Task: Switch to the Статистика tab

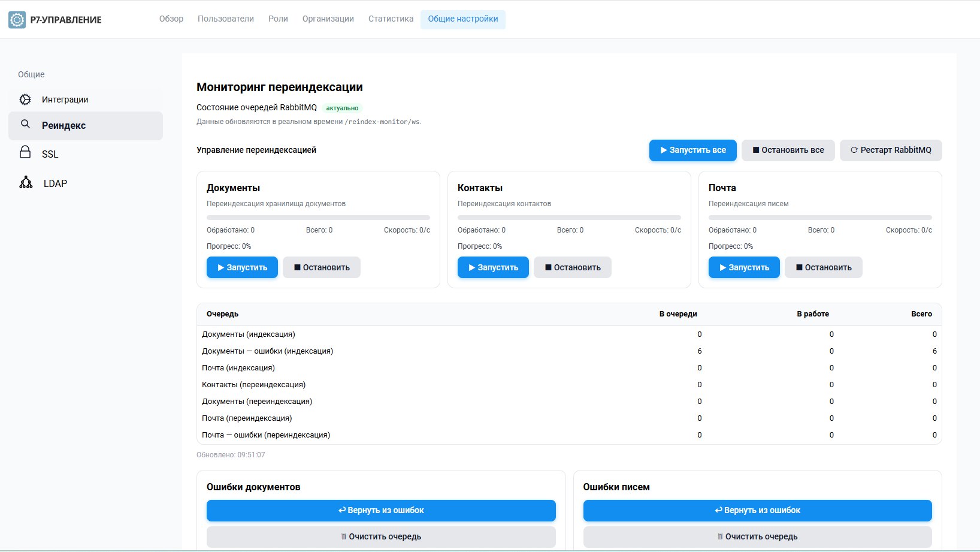Action: click(x=390, y=19)
